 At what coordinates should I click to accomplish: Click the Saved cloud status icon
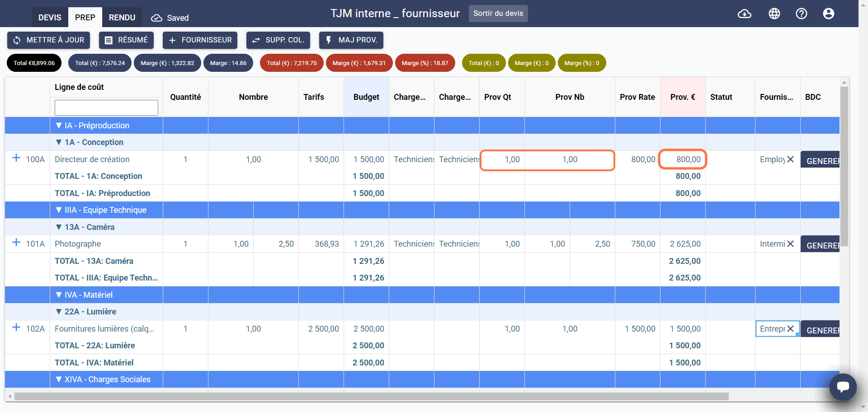pyautogui.click(x=156, y=18)
